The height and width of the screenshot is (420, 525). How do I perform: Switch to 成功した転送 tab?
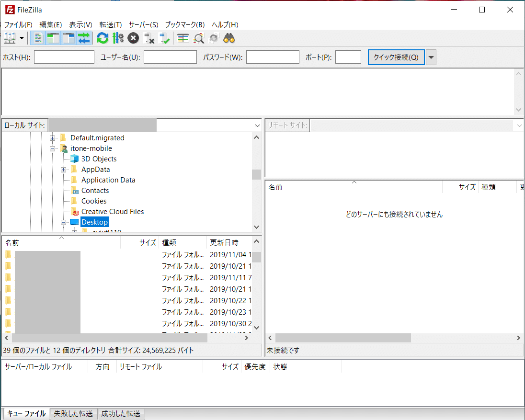[121, 414]
